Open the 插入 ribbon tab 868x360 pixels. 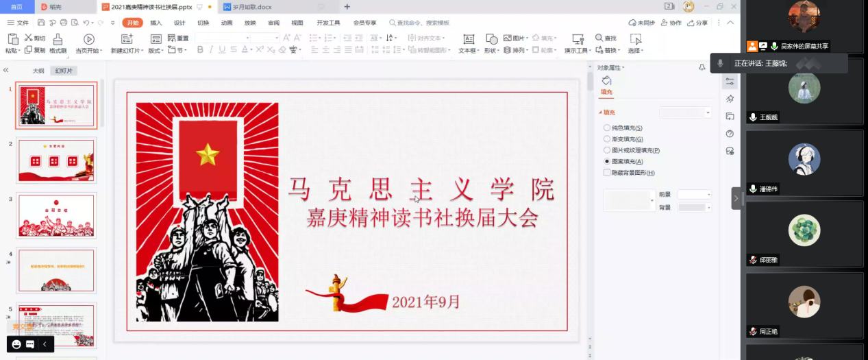(x=156, y=23)
